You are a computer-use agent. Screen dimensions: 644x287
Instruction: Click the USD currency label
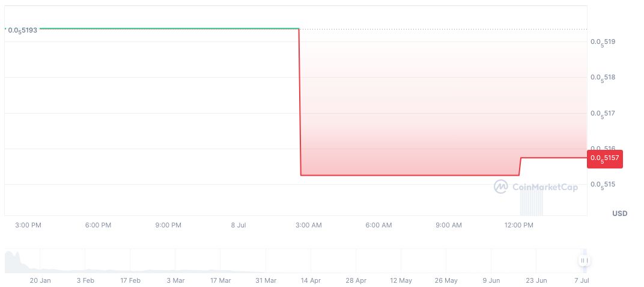pyautogui.click(x=619, y=214)
